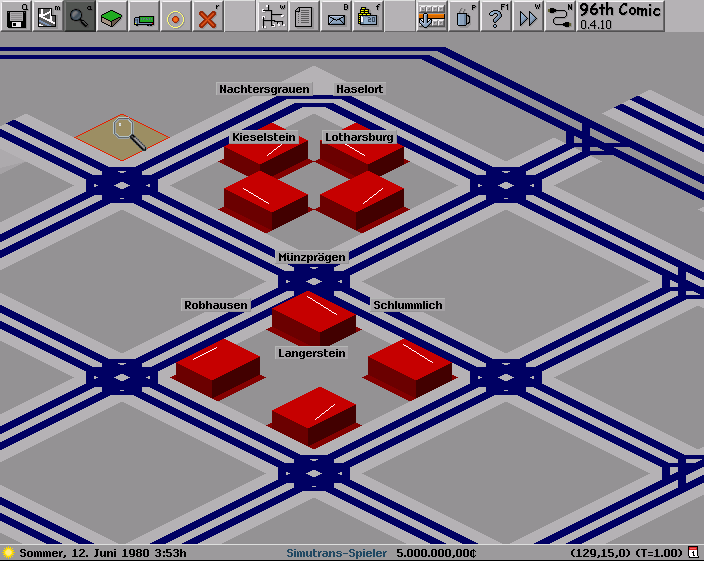
Task: Open the green truck vehicles tool
Action: coord(144,16)
